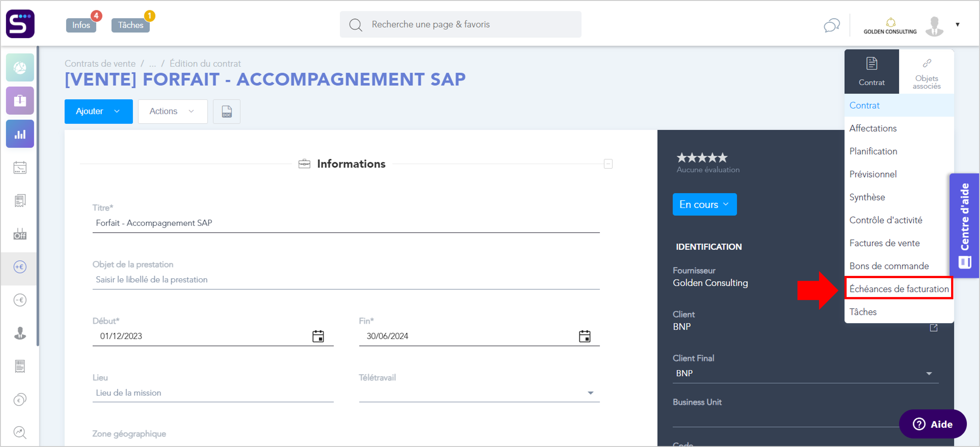Click the Infos notifications button
Image resolution: width=980 pixels, height=447 pixels.
(x=81, y=25)
